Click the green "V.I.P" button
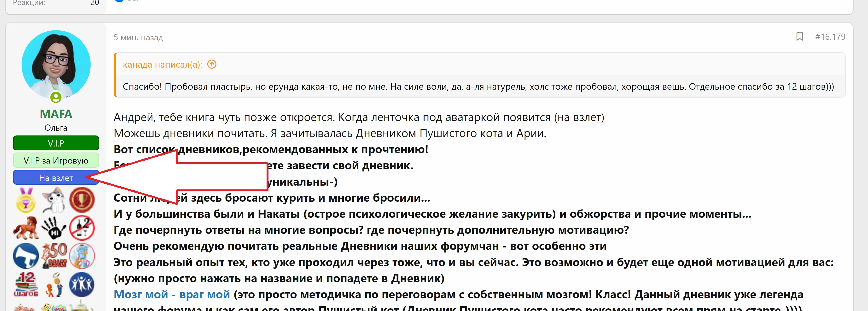The image size is (868, 311). pyautogui.click(x=56, y=143)
